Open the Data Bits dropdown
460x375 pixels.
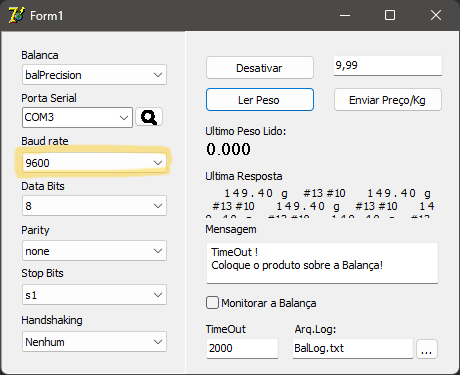tap(94, 206)
